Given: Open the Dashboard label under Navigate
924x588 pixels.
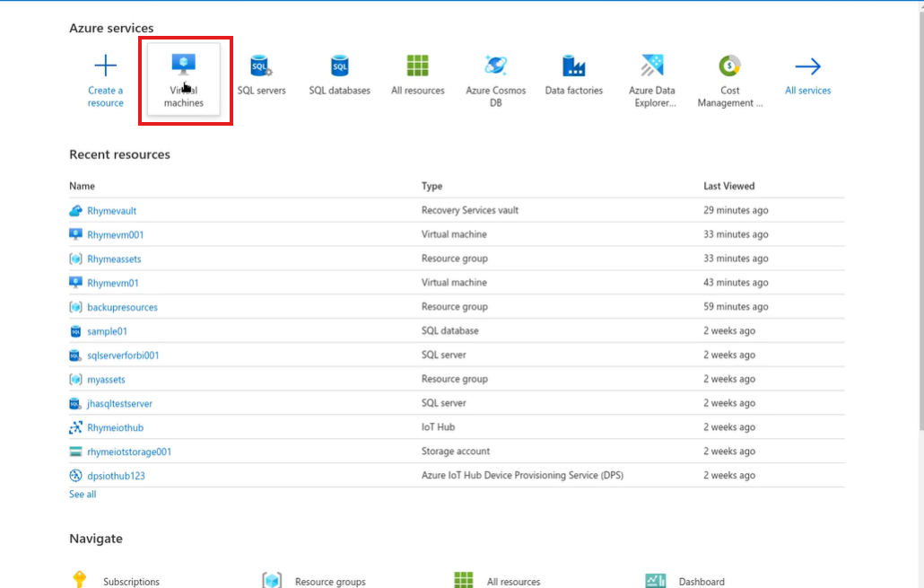Looking at the screenshot, I should click(702, 582).
